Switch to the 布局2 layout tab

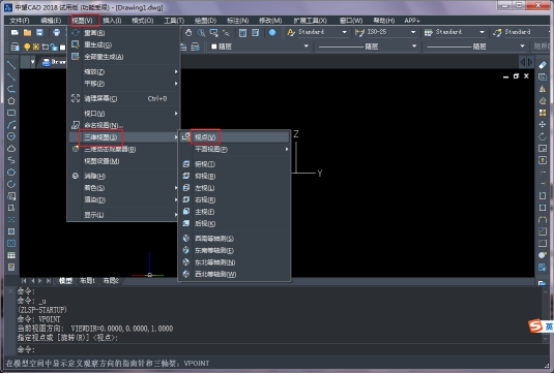111,281
